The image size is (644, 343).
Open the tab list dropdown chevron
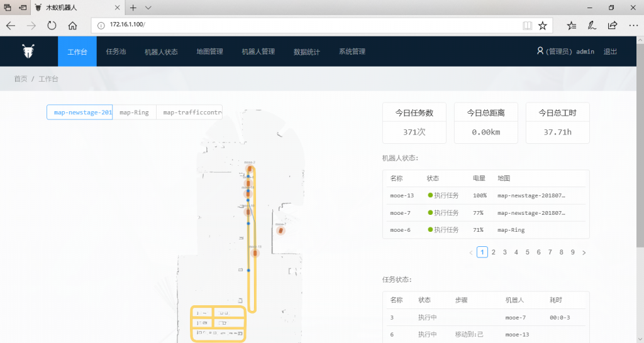tap(148, 8)
